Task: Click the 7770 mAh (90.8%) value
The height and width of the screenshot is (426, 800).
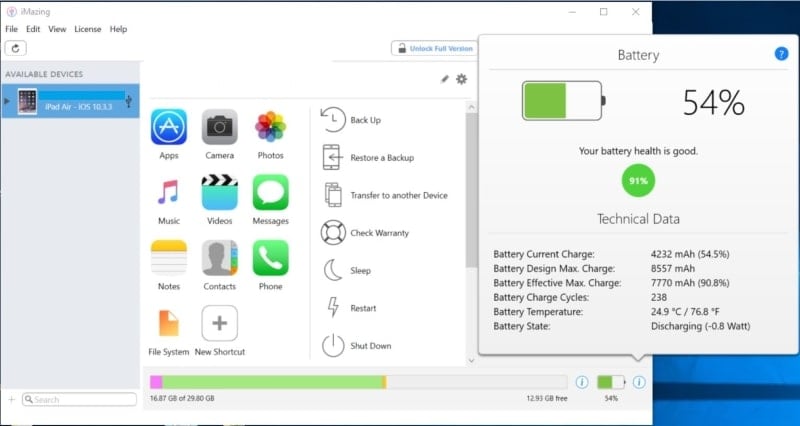Action: point(690,283)
